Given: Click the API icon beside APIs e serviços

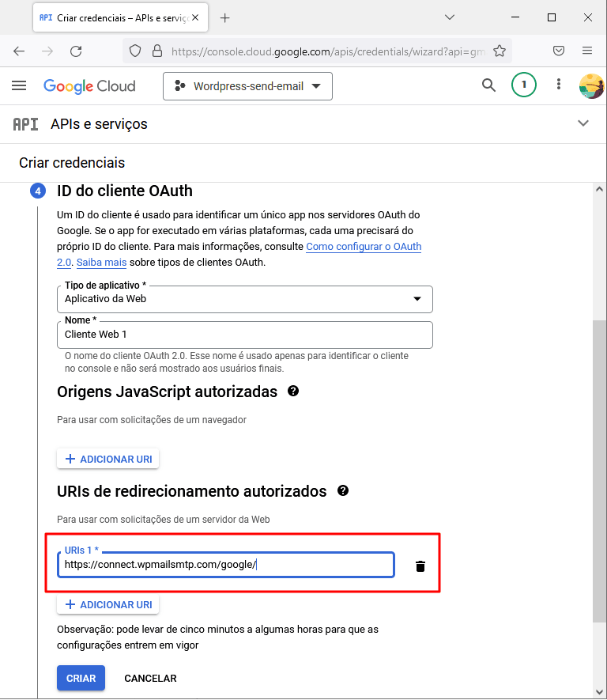Looking at the screenshot, I should click(25, 124).
